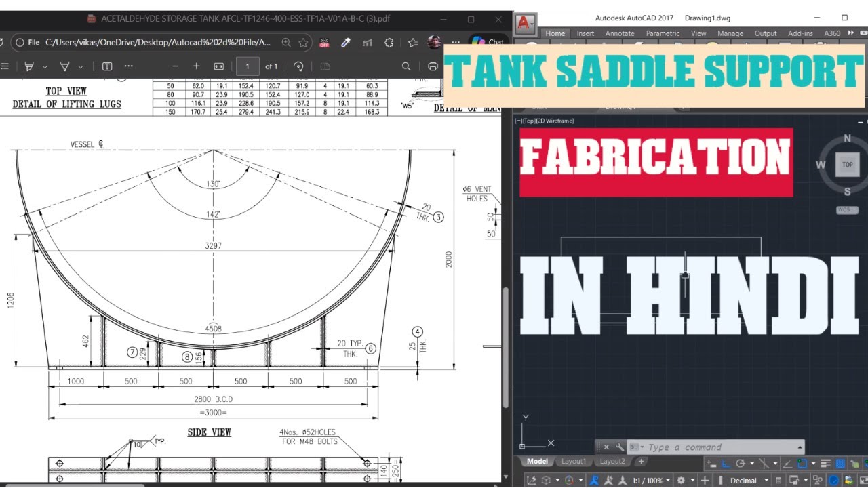Toggle Object Snap in status bar

pyautogui.click(x=802, y=464)
